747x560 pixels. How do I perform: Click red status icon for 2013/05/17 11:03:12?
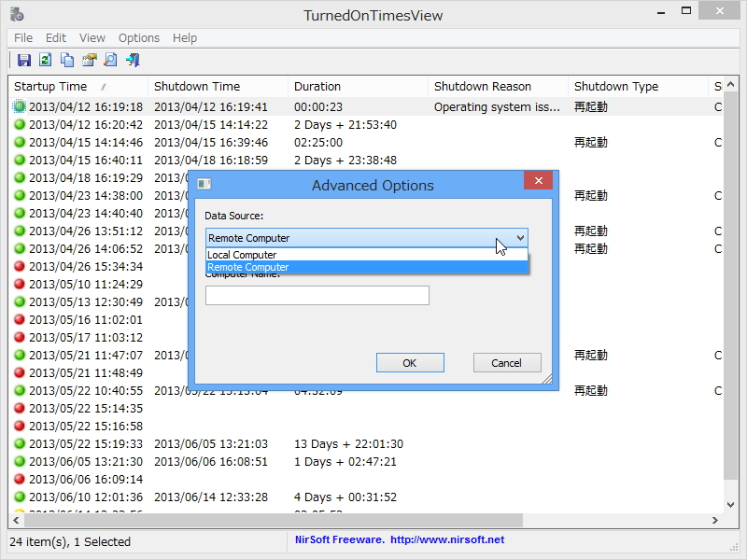coord(20,337)
